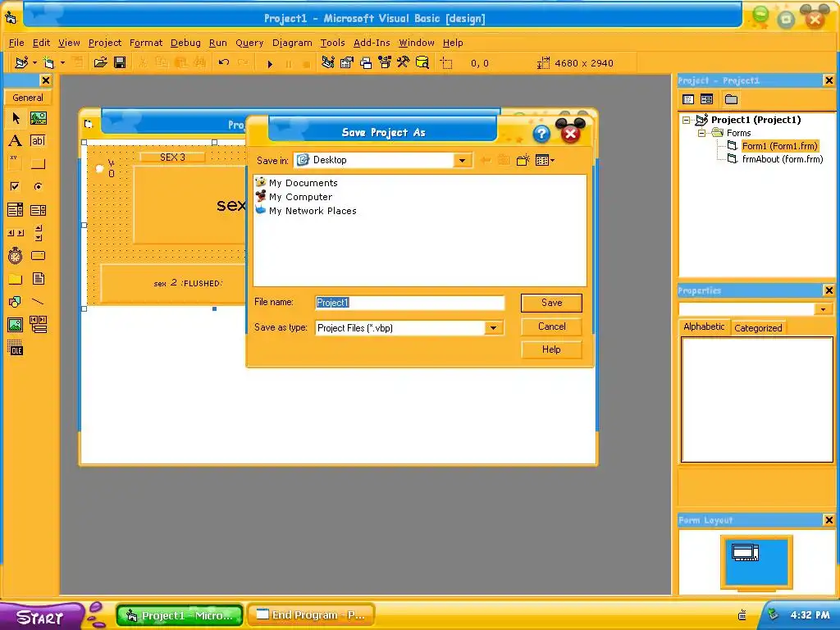840x630 pixels.
Task: Click the Save button in dialog
Action: (551, 303)
